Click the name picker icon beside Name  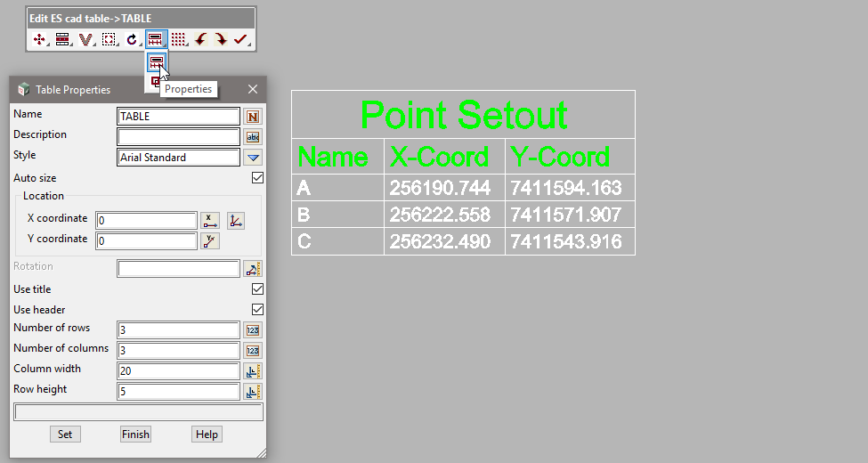point(253,117)
